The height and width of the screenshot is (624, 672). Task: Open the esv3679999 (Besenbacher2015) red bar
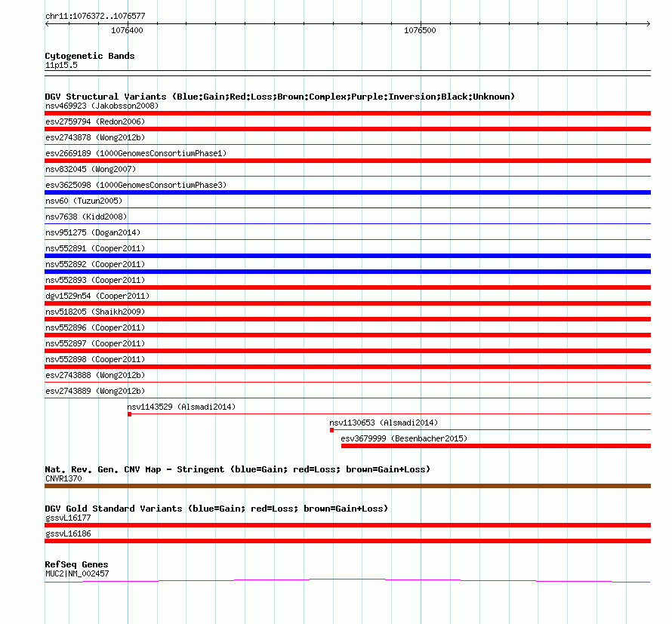(496, 446)
